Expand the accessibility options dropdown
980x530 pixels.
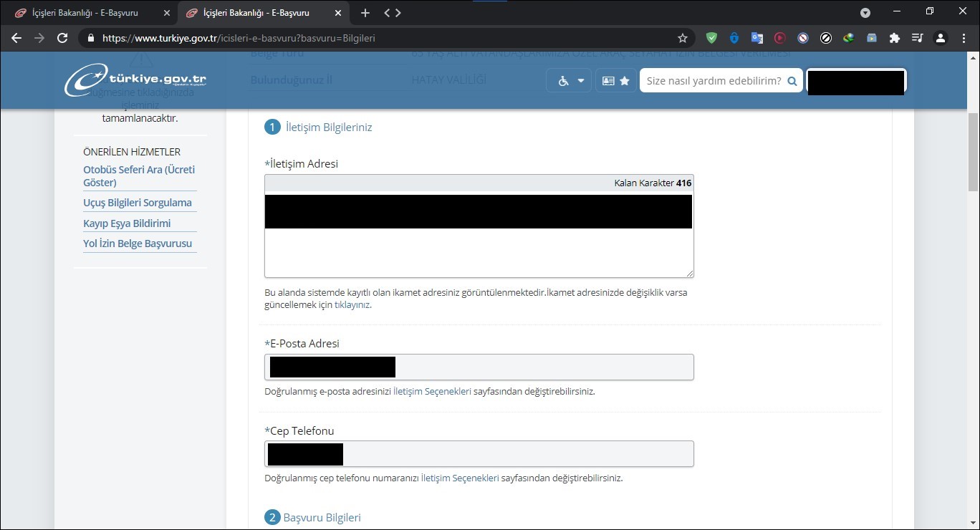click(570, 81)
